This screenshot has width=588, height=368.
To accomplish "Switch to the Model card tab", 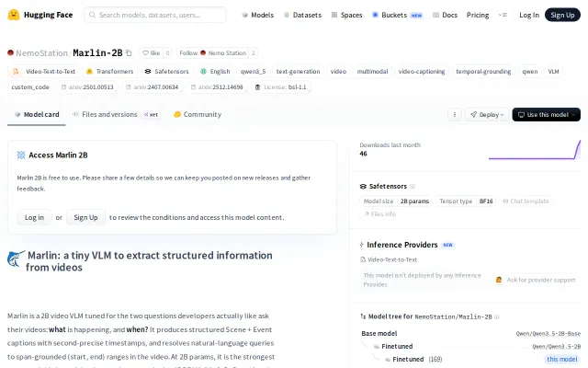I will coord(37,114).
